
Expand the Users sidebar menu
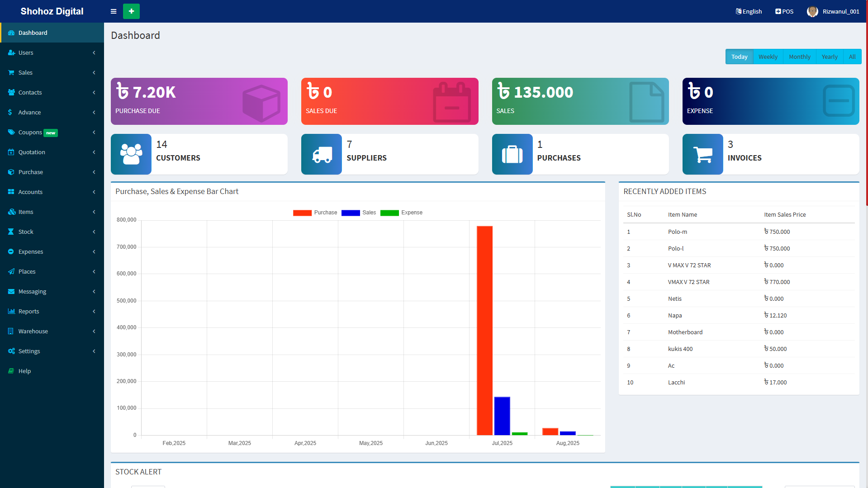(52, 52)
